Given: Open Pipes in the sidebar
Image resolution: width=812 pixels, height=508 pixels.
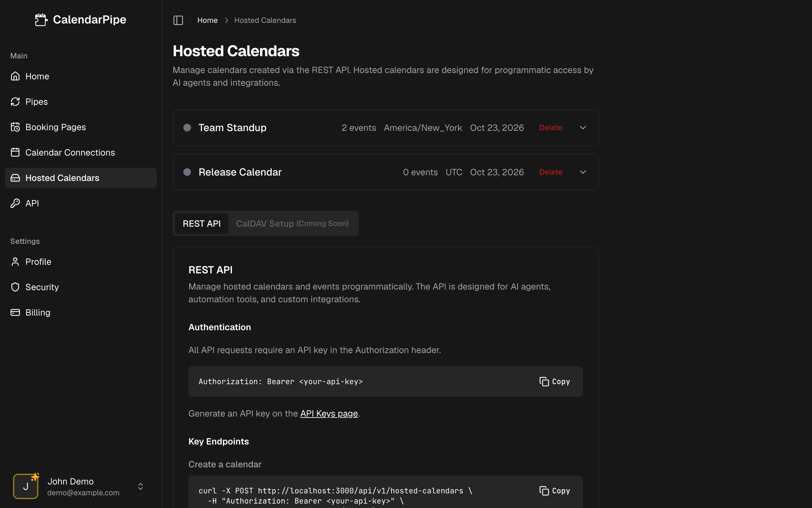Looking at the screenshot, I should coord(81,102).
